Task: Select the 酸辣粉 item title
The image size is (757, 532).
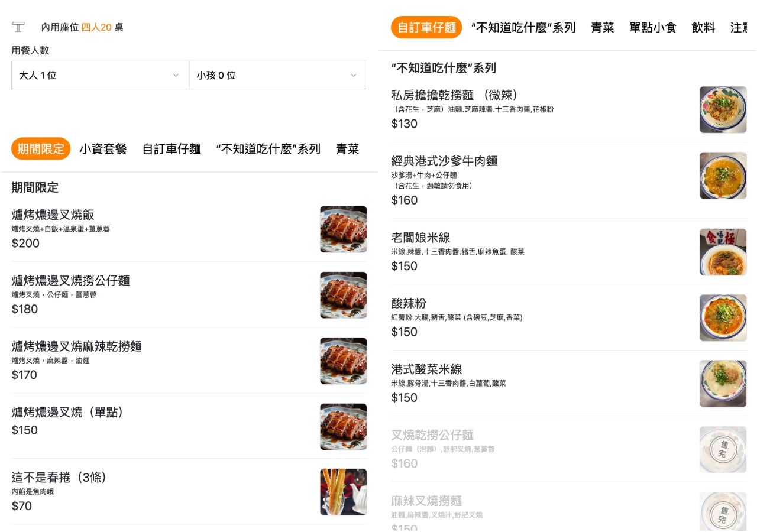Action: [409, 303]
